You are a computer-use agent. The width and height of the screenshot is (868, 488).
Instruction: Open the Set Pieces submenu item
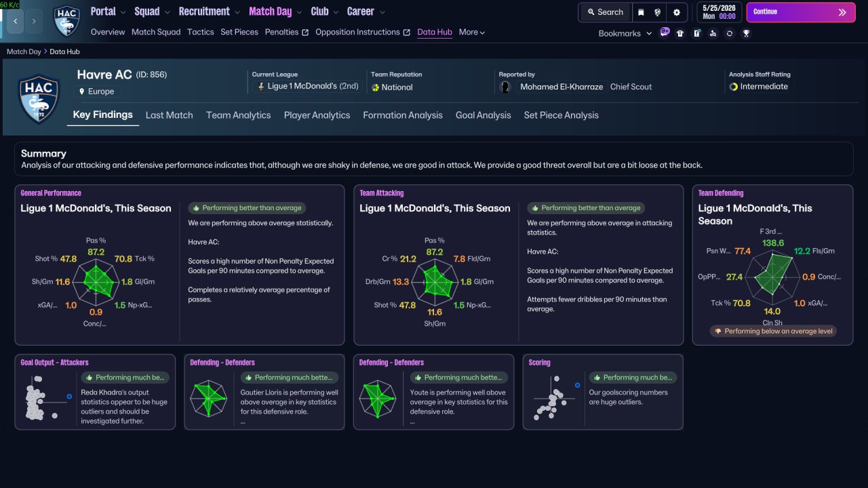click(239, 32)
